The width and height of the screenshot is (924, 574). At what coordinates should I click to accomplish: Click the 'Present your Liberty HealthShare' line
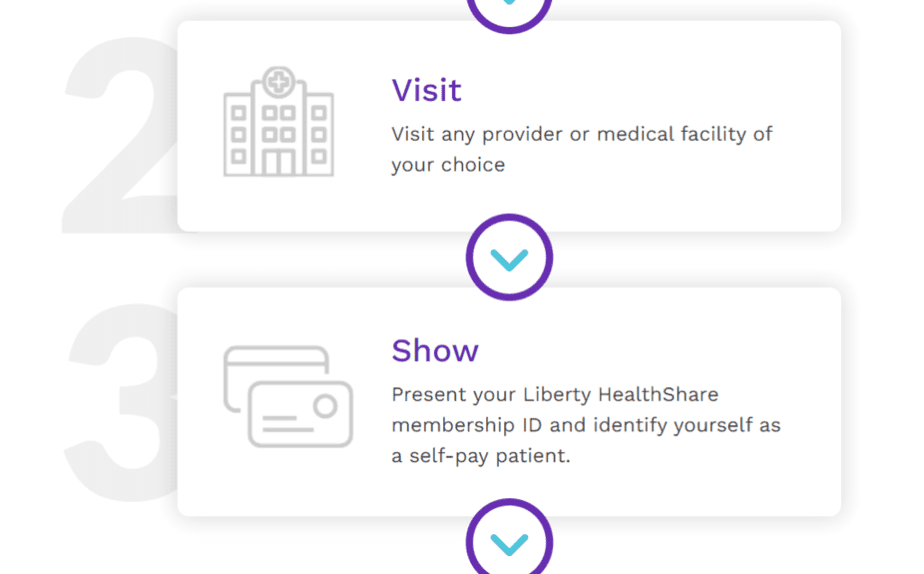click(555, 394)
